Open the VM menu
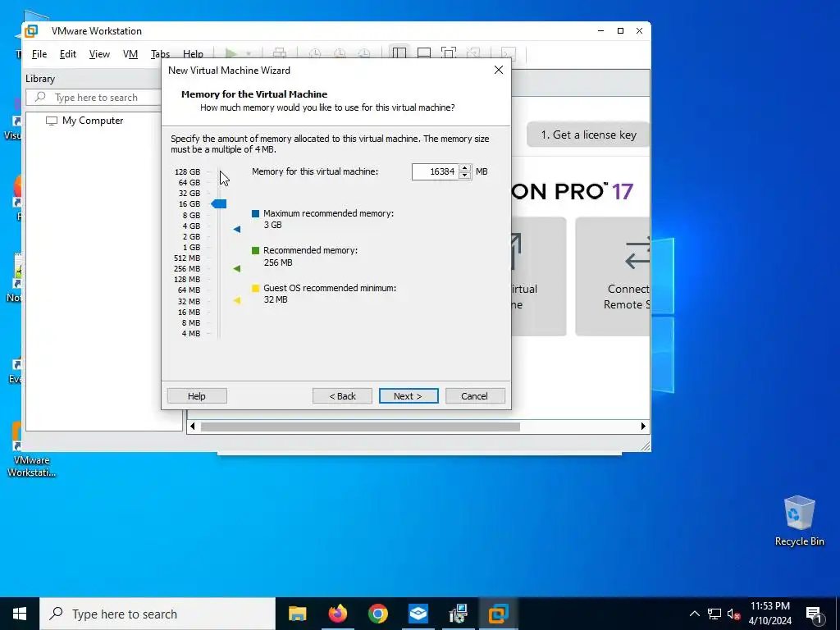The height and width of the screenshot is (630, 840). point(130,54)
